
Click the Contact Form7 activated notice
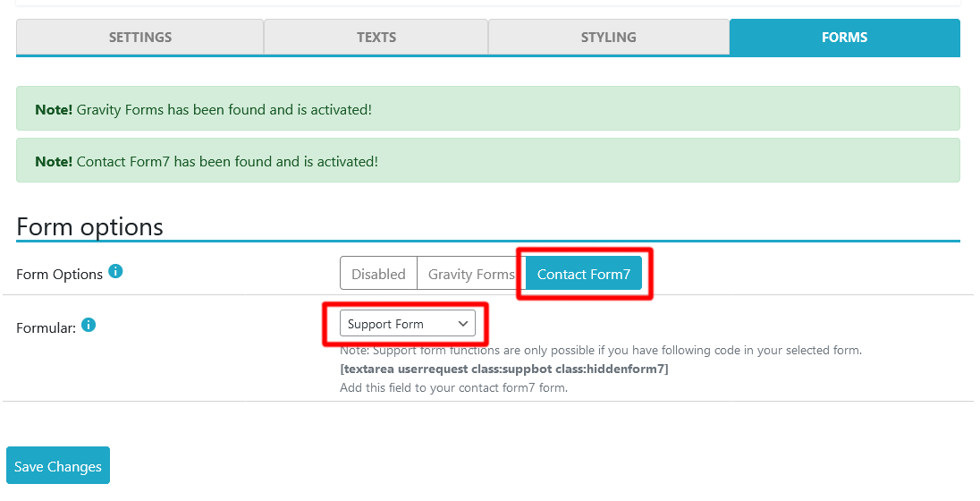pyautogui.click(x=488, y=161)
